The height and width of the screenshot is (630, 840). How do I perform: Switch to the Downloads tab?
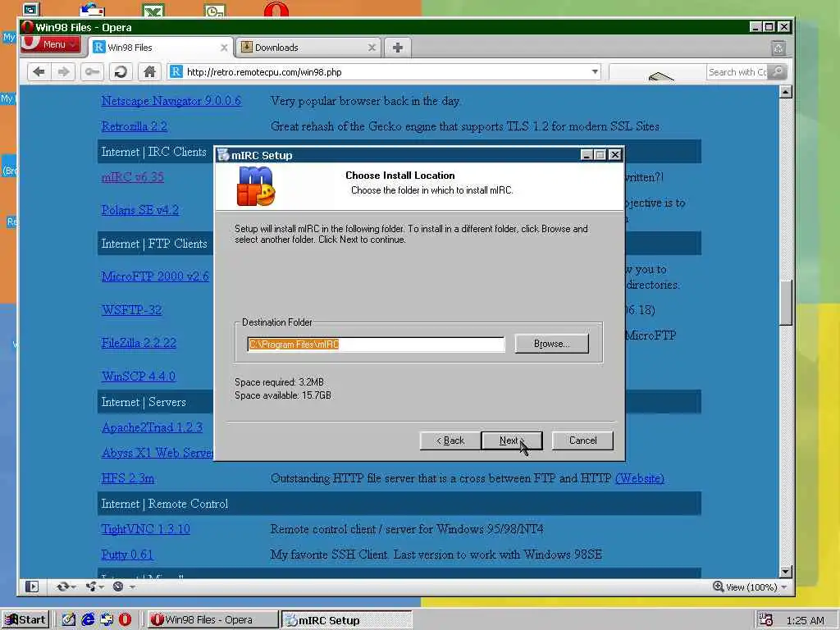pos(308,48)
